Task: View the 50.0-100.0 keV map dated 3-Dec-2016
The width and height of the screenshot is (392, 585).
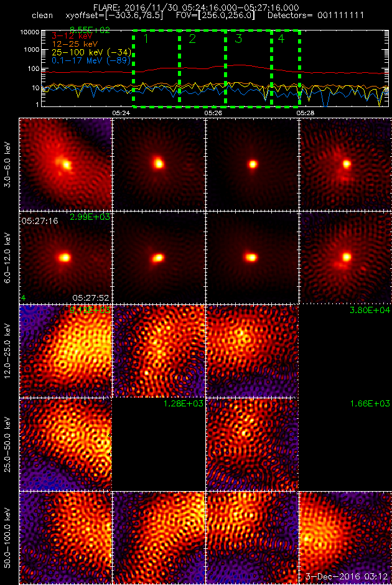Action: tap(346, 538)
